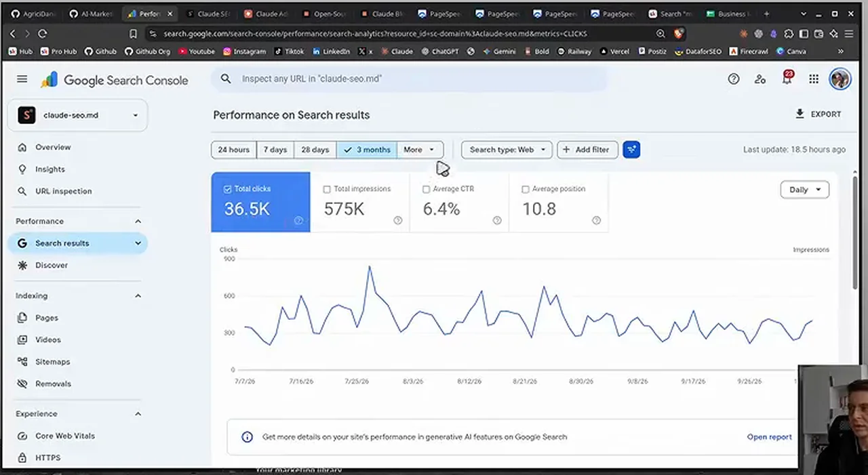The image size is (868, 475).
Task: Click the bookmark page icon in address bar
Action: coord(134,33)
